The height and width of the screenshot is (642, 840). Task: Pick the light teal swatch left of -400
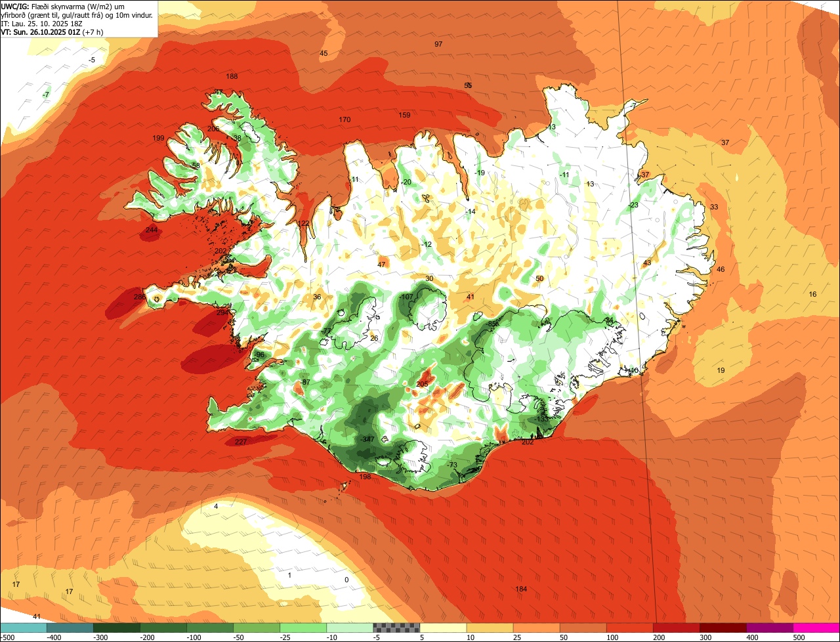tap(24, 628)
